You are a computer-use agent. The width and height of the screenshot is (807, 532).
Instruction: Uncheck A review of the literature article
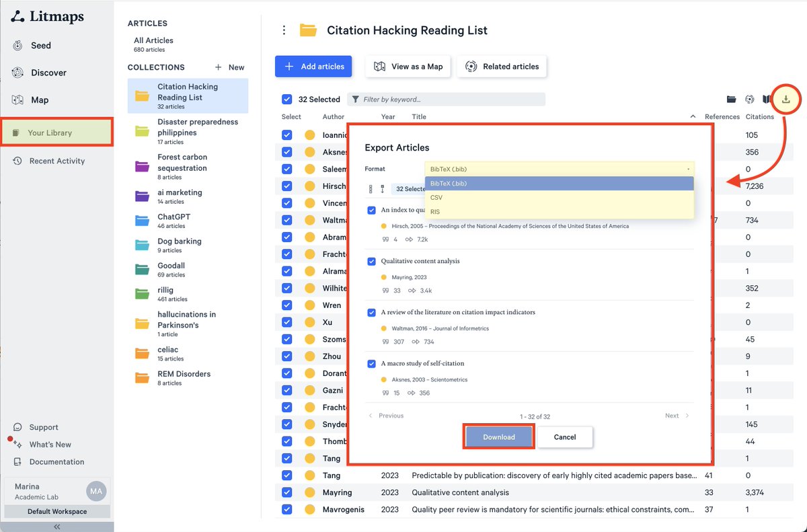click(x=371, y=312)
